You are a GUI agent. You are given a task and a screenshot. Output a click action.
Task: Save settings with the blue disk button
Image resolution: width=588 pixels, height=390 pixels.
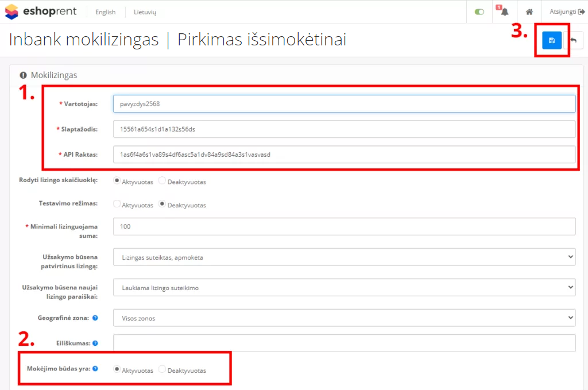click(x=552, y=41)
